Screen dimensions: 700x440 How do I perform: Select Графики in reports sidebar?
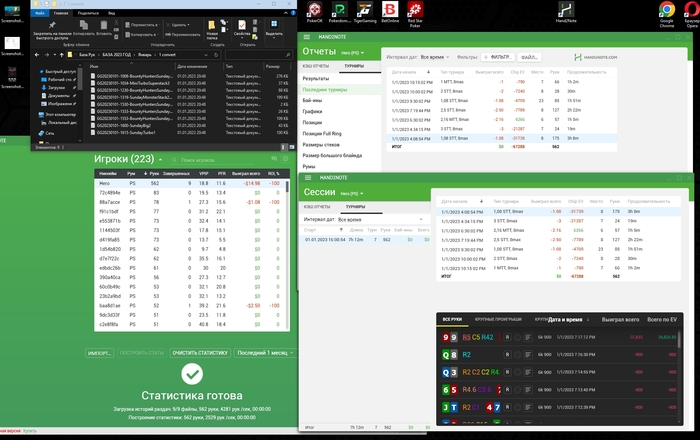[x=312, y=112]
